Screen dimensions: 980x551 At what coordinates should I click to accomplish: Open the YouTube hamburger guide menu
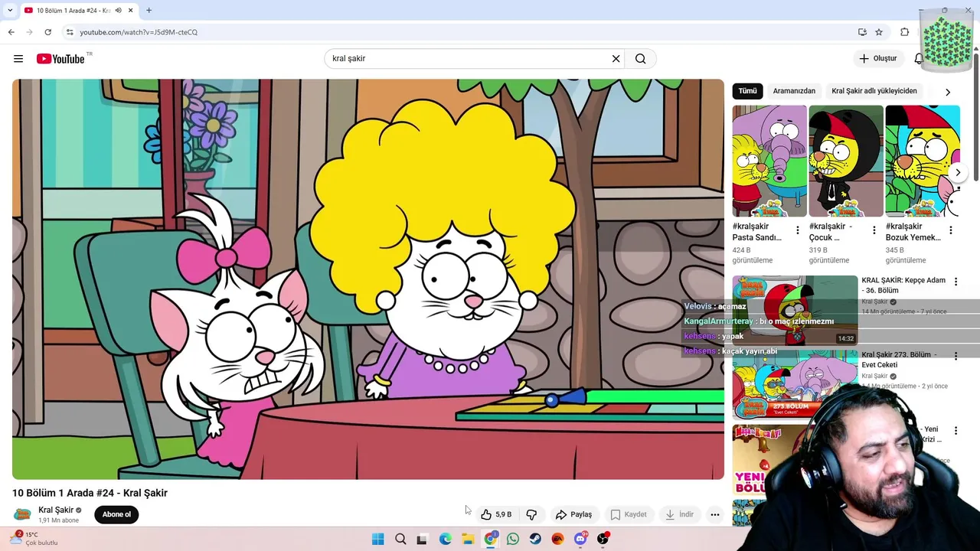(x=18, y=59)
